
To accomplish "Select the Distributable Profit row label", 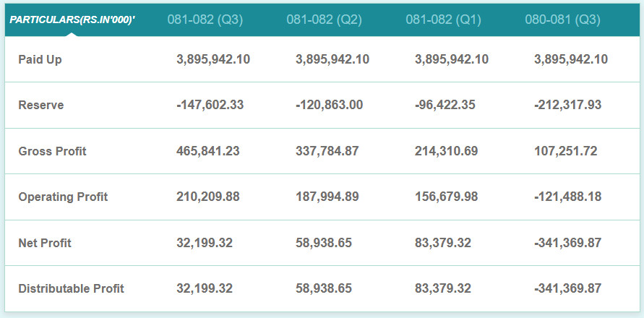I will (71, 288).
